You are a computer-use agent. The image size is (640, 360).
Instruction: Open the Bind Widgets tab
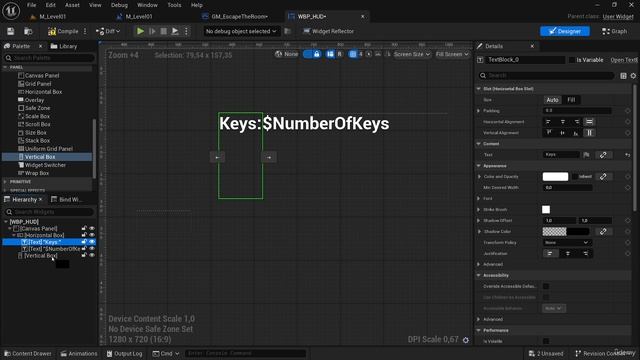click(x=67, y=199)
